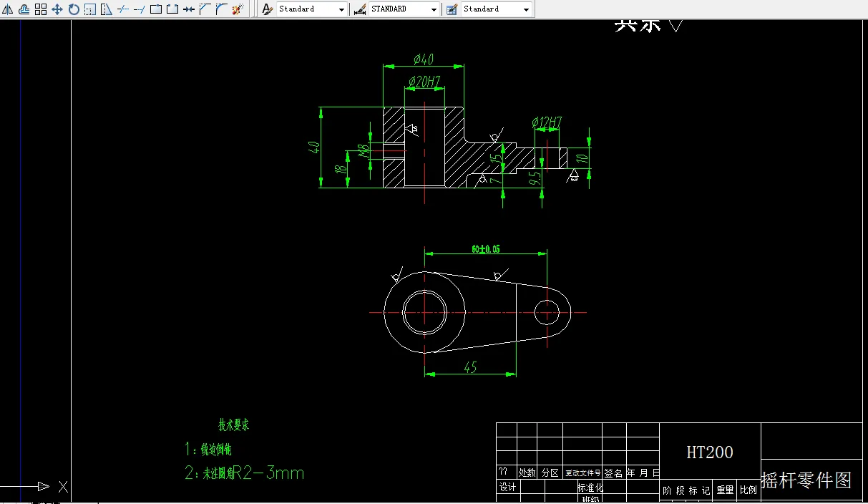Select the Move tool

57,9
